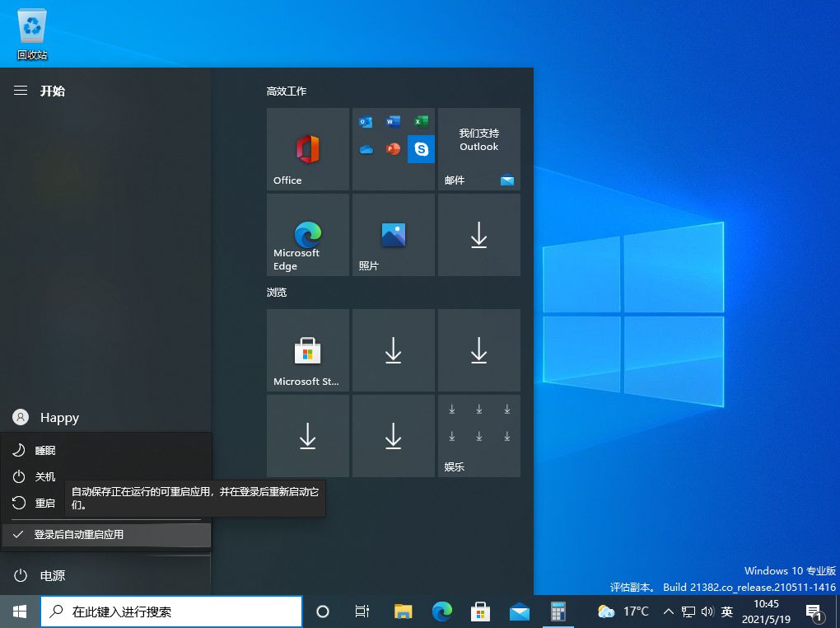
Task: Expand hidden system tray icons
Action: point(668,612)
